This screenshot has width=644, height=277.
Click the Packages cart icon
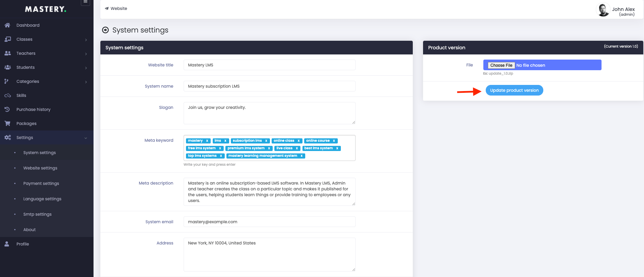(7, 123)
